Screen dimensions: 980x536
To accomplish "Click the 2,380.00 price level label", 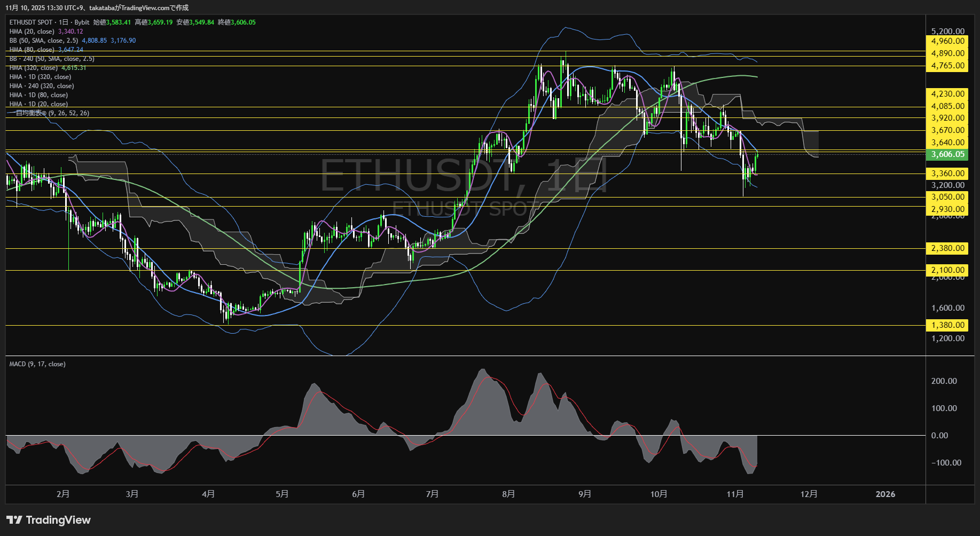I will [x=947, y=248].
